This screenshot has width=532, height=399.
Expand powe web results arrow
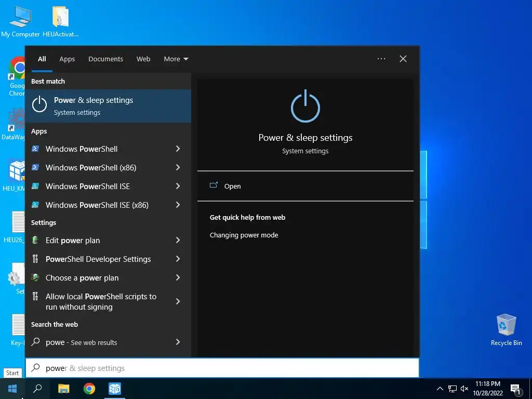pos(178,342)
